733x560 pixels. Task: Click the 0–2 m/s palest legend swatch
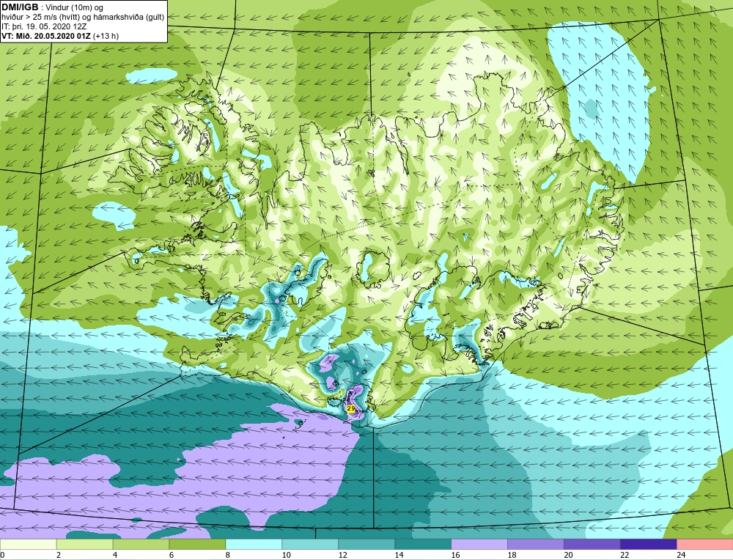point(28,544)
